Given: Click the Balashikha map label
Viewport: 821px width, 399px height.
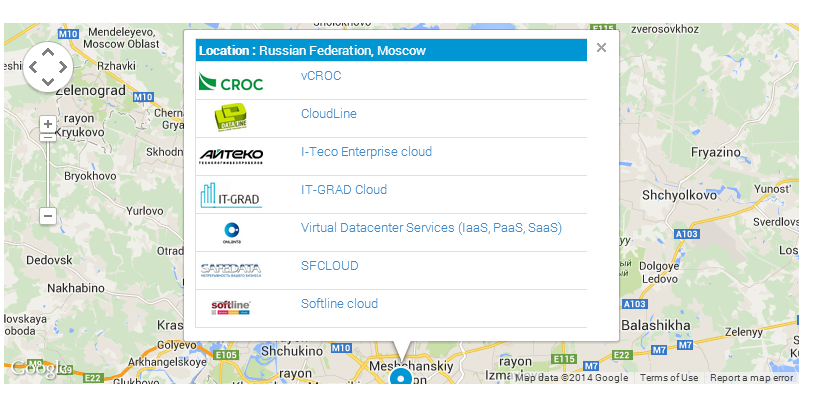Looking at the screenshot, I should (x=655, y=326).
